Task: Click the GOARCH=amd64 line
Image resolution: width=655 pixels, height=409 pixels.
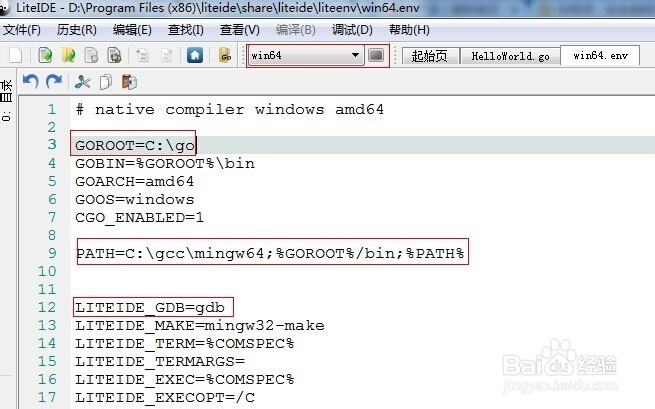Action: tap(134, 181)
